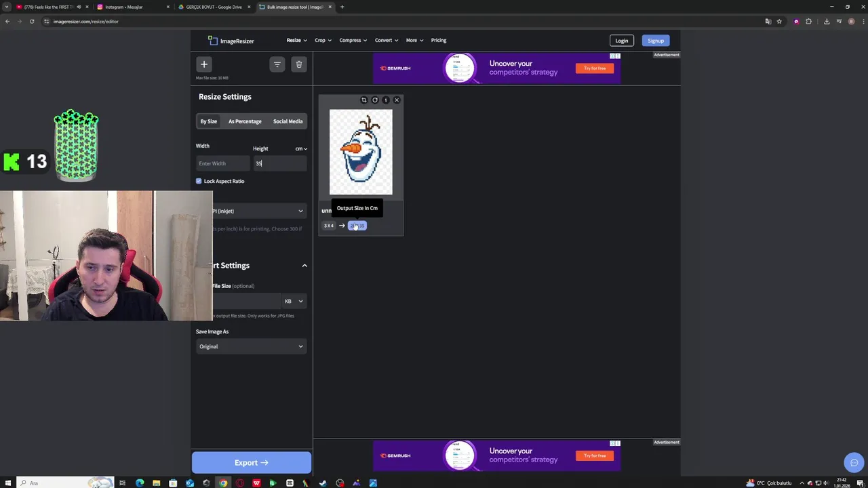Open the Convert menu
The width and height of the screenshot is (868, 488).
tap(387, 40)
